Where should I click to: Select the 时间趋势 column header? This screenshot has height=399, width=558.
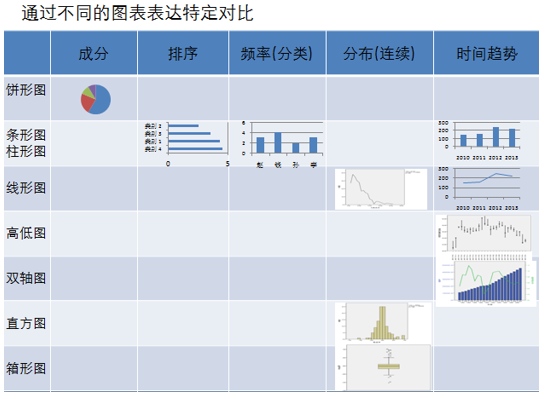click(x=487, y=54)
